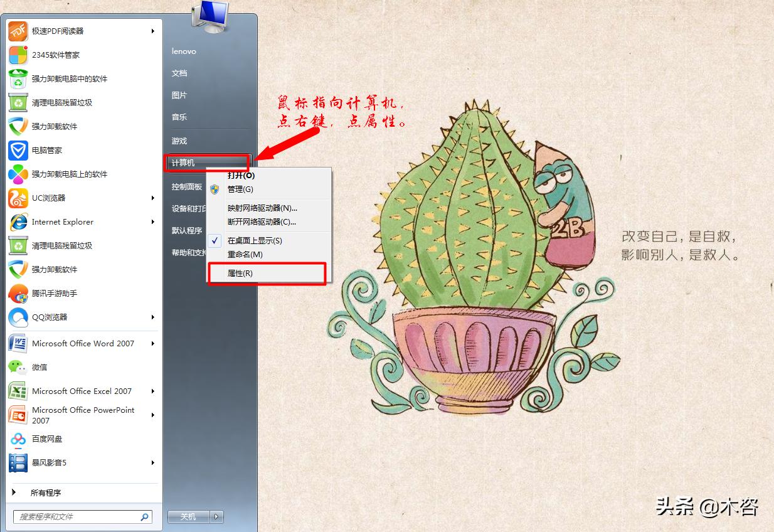Expand the UC浏览器 submenu arrow
This screenshot has width=774, height=532.
[154, 198]
